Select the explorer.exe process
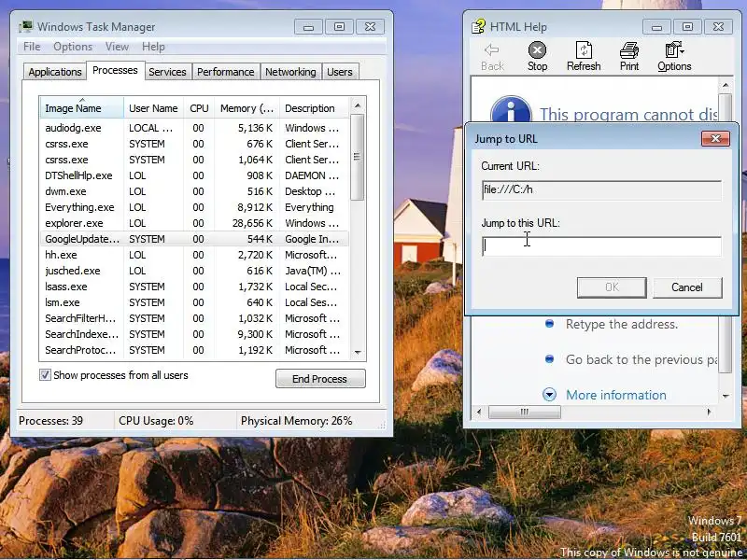Screen dimensions: 747x560 click(x=194, y=223)
